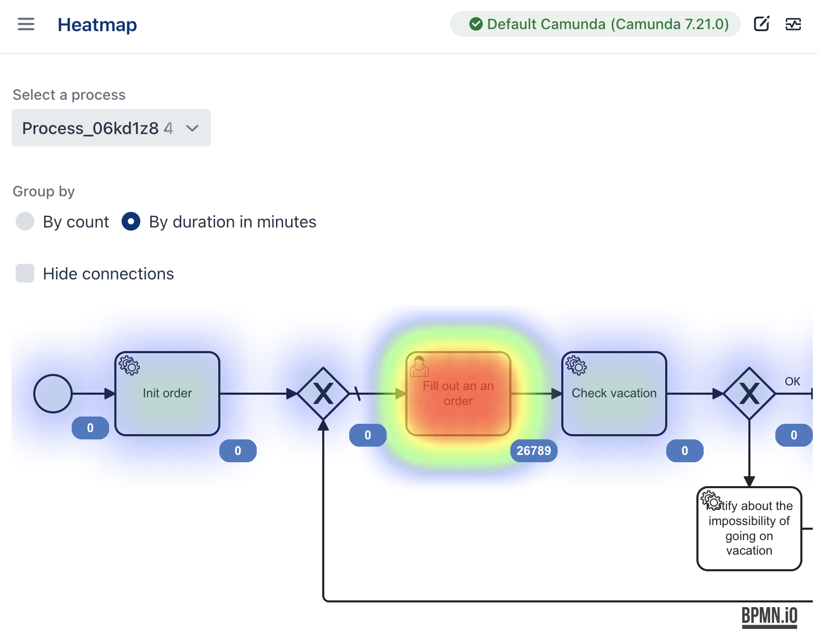Click the user icon on Fill out order task
This screenshot has height=644, width=818.
[419, 366]
